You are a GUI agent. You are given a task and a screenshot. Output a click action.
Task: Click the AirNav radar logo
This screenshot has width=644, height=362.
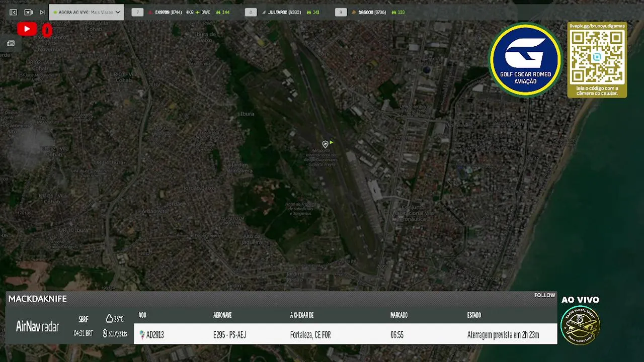37,327
